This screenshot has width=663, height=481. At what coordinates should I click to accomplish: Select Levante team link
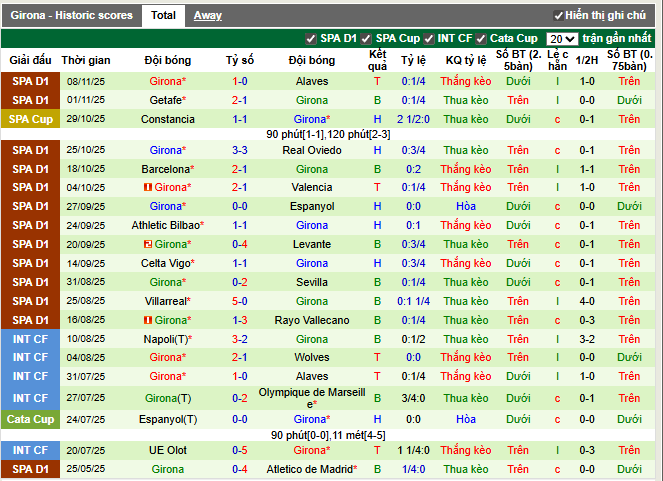tap(312, 244)
